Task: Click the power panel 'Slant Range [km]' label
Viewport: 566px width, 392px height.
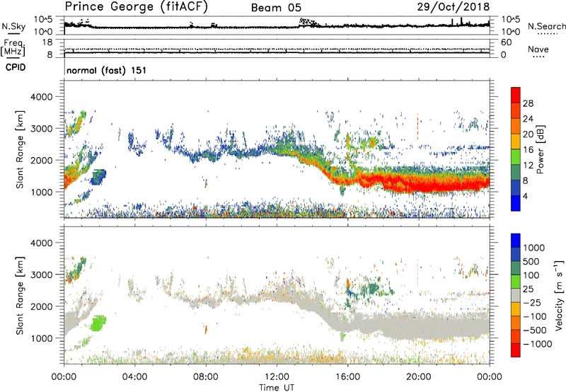Action: [20, 149]
